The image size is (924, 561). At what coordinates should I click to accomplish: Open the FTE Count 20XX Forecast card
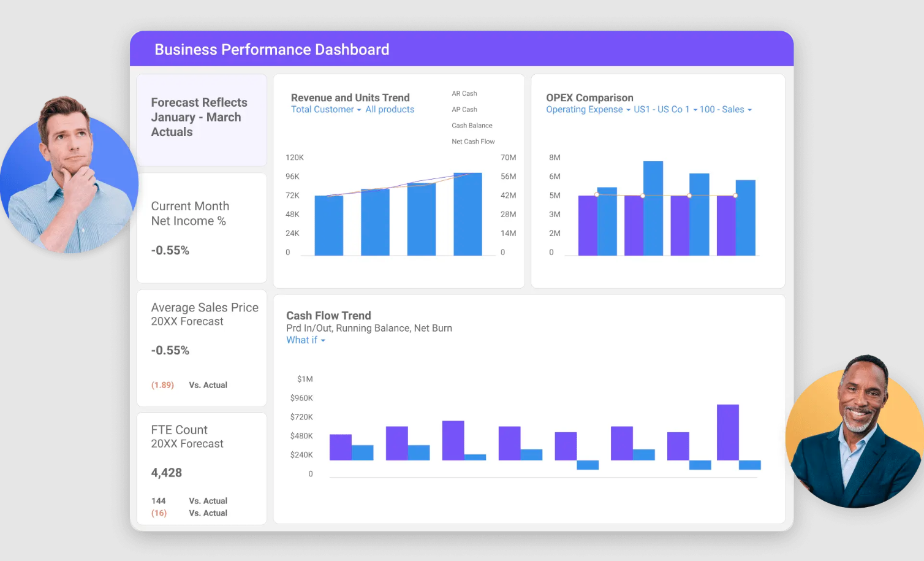point(201,468)
